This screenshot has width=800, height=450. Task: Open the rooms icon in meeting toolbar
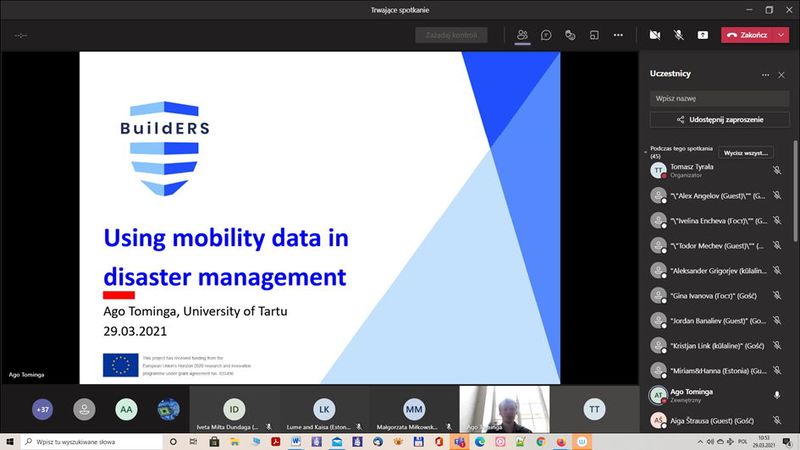click(594, 35)
